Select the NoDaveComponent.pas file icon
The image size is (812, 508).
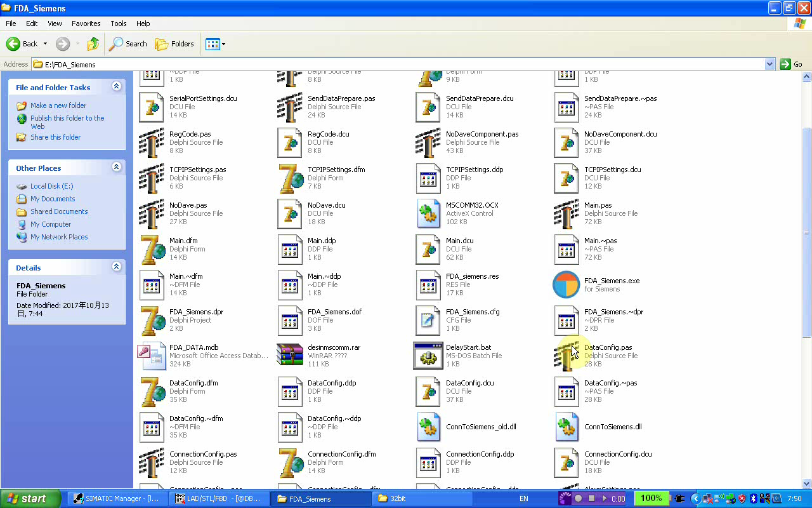[429, 142]
